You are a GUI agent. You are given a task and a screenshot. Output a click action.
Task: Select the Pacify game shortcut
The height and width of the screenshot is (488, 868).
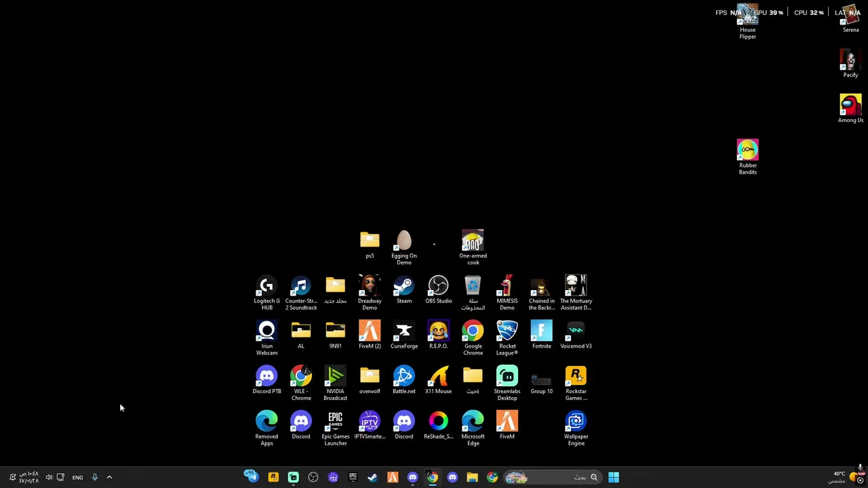pyautogui.click(x=850, y=64)
